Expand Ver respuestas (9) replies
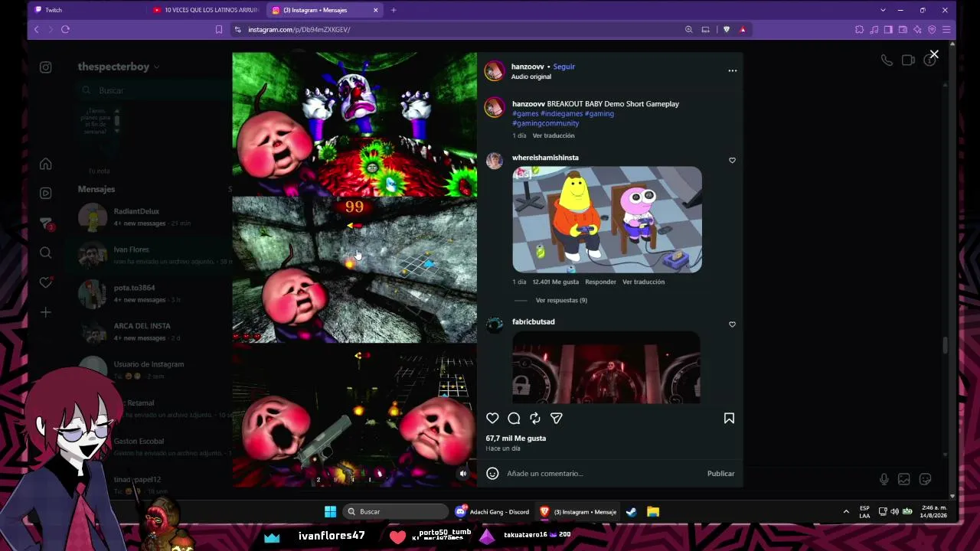The image size is (980, 551). (x=561, y=300)
